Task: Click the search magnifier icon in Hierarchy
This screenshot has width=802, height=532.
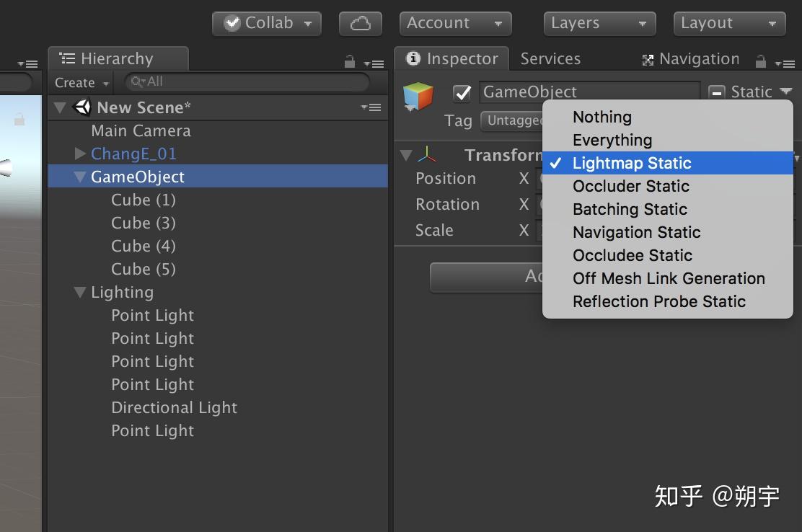Action: click(137, 81)
